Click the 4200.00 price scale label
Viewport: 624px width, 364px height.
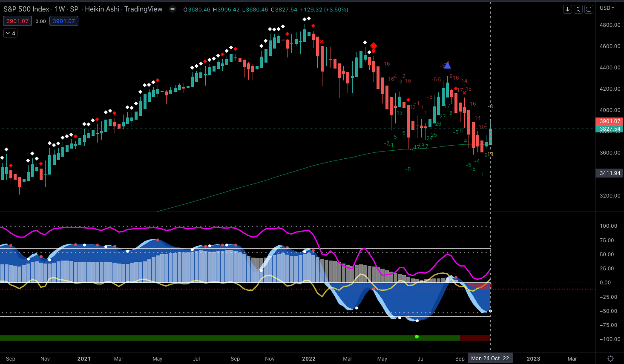coord(610,89)
